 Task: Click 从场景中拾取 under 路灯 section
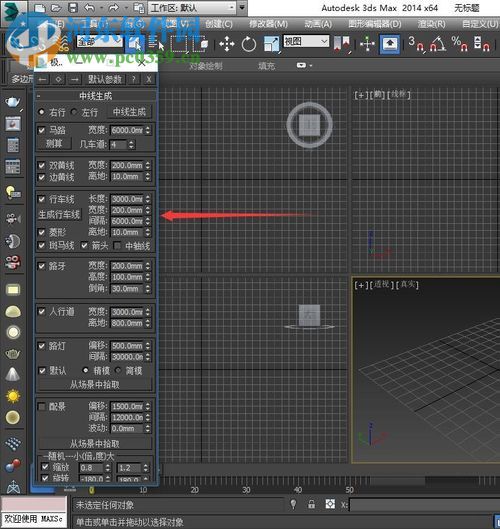pos(95,384)
